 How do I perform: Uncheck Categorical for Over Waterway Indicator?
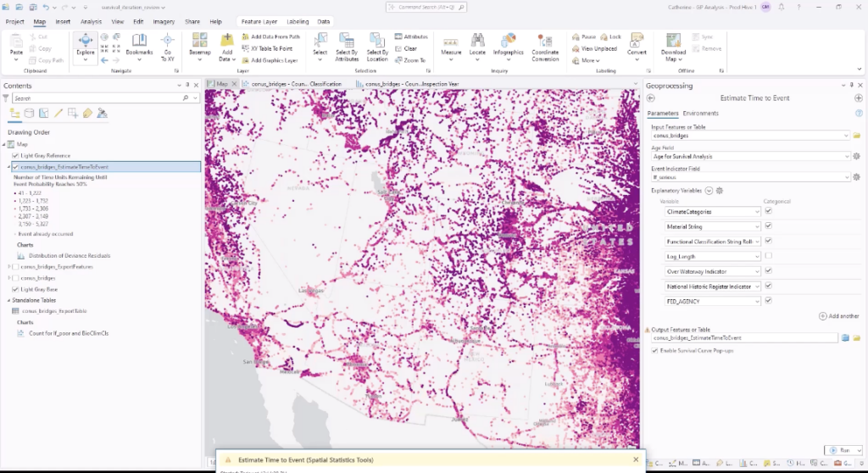click(768, 271)
